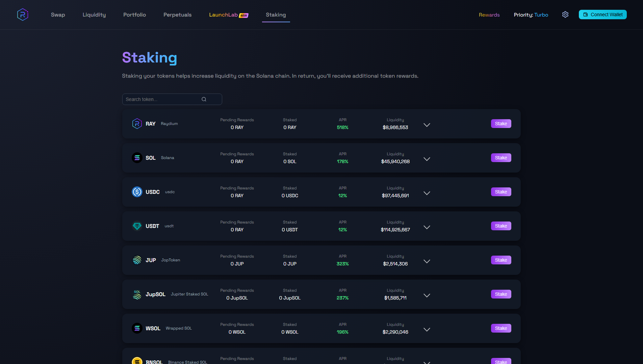Expand the USDT staking row chevron

tap(427, 227)
